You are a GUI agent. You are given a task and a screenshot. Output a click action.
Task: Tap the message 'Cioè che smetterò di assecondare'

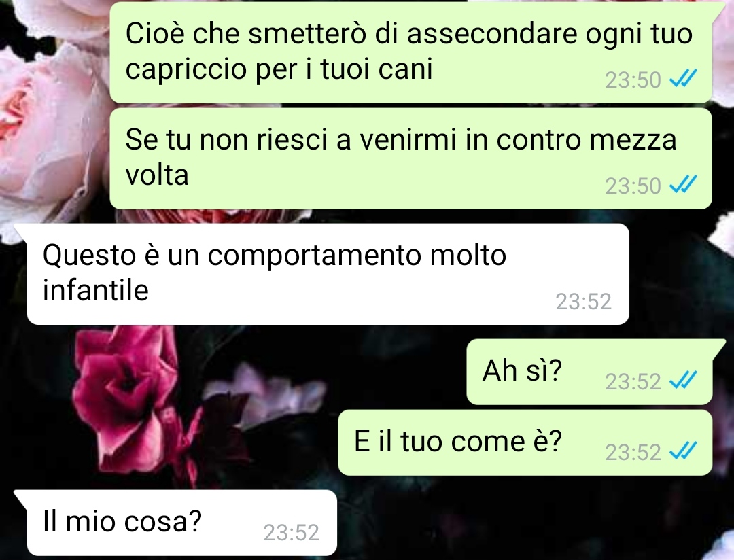click(x=410, y=52)
